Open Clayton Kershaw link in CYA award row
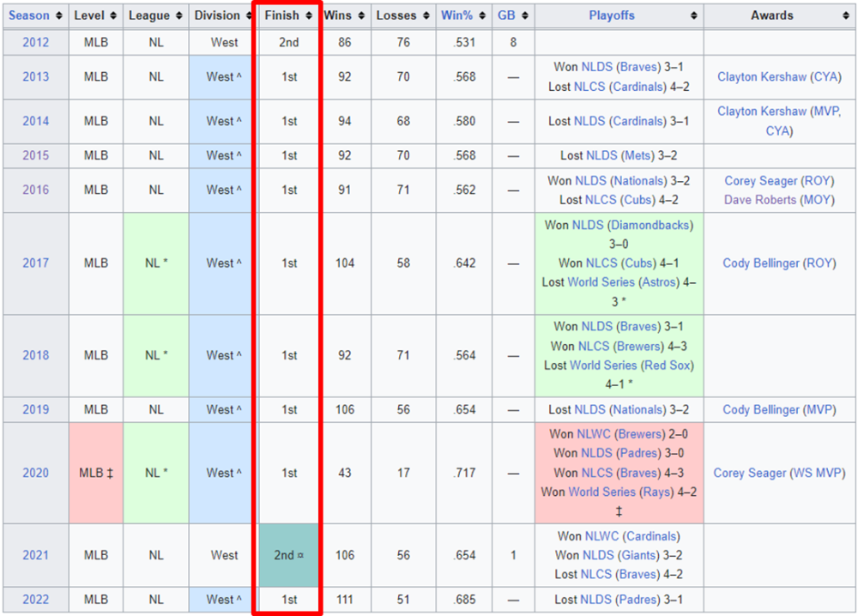Viewport: 858px width, 616px height. (762, 77)
